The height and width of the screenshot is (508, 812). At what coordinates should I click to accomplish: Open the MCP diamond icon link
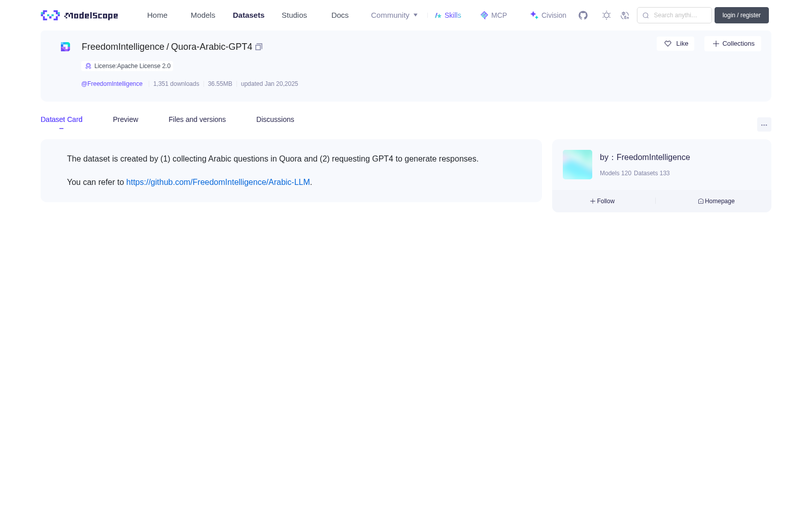[x=484, y=15]
